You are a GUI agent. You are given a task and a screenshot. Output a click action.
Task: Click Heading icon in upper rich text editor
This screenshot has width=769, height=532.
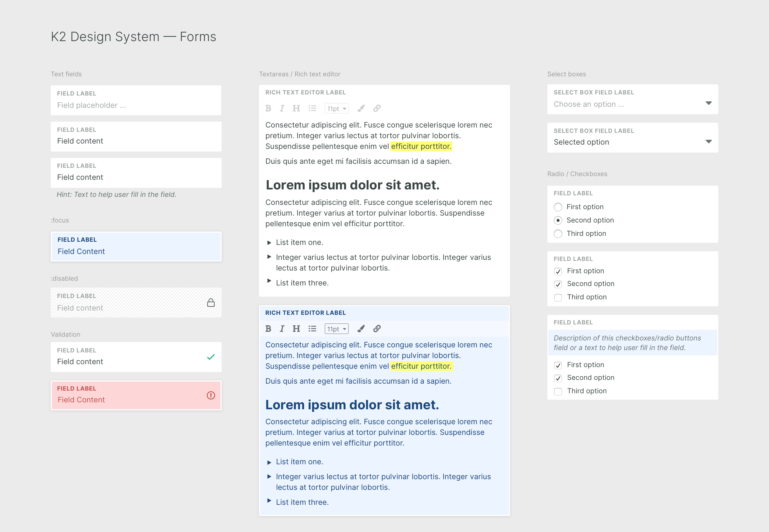[x=296, y=108]
